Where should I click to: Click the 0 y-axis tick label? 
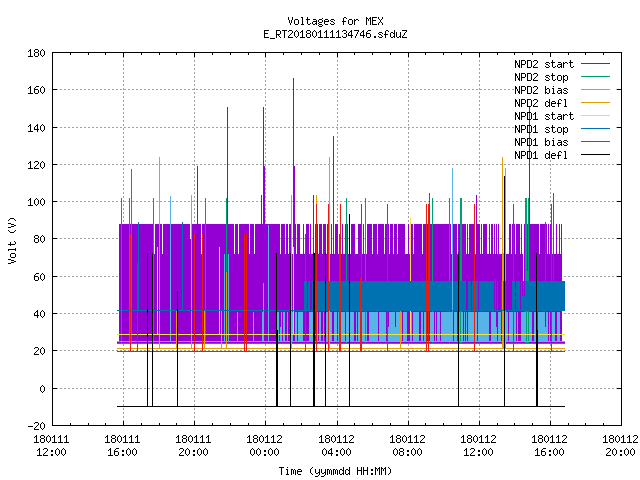pyautogui.click(x=42, y=389)
